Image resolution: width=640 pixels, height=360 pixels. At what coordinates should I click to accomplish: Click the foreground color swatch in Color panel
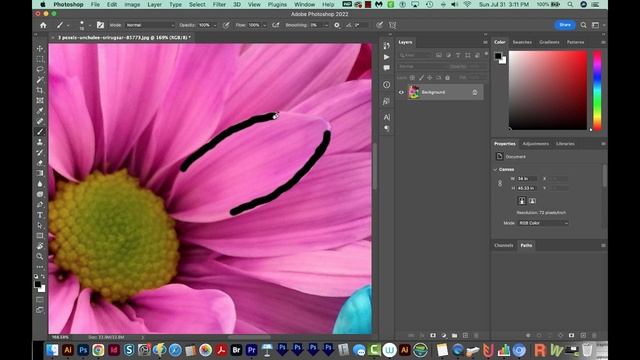point(498,56)
